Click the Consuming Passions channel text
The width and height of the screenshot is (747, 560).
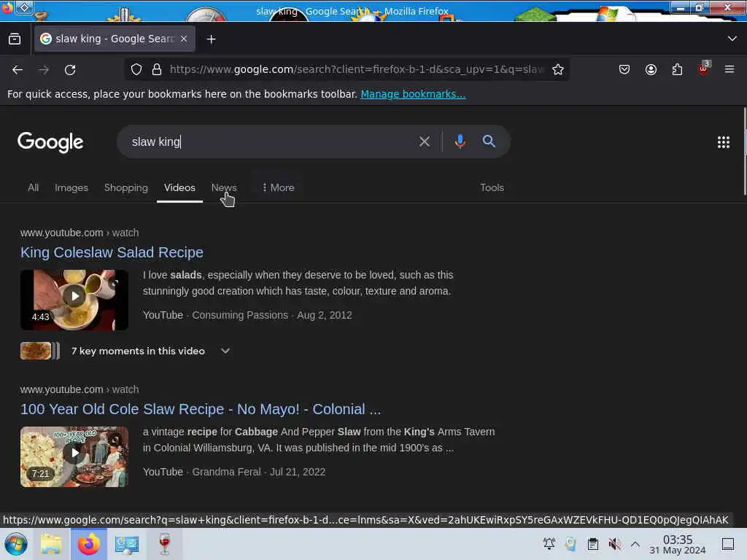coord(240,315)
